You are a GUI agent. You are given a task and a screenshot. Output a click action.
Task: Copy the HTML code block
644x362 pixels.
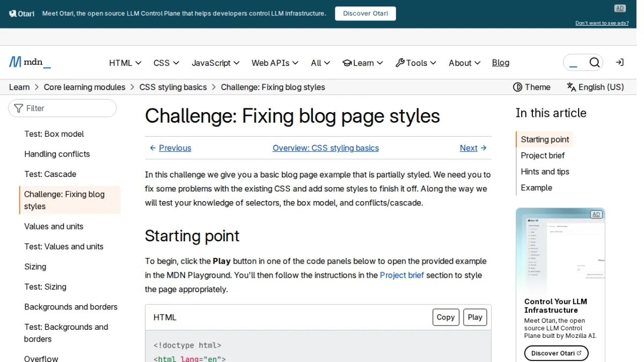446,317
